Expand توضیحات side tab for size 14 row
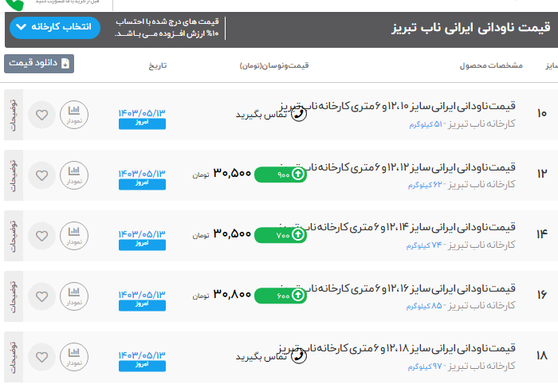Viewport: 558px width, 392px height. point(12,235)
